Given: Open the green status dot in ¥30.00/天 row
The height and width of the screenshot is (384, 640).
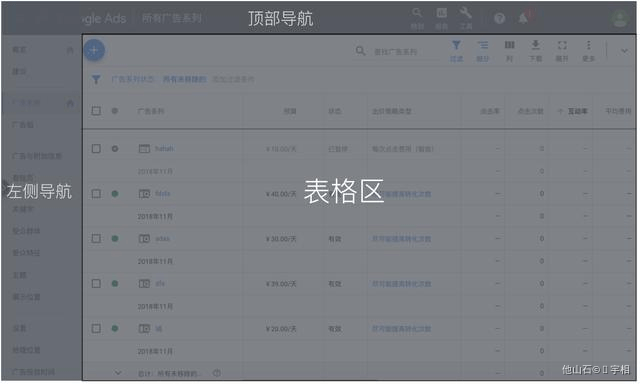Looking at the screenshot, I should pyautogui.click(x=115, y=238).
